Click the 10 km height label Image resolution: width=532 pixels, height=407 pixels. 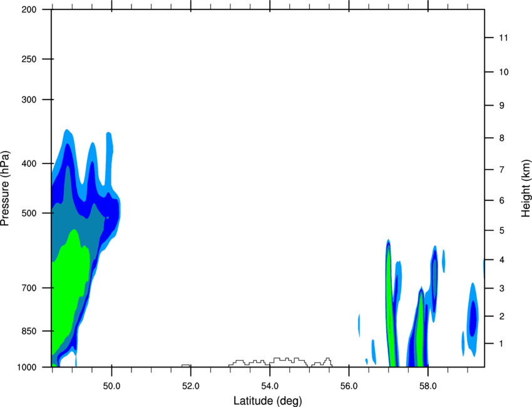coord(503,72)
